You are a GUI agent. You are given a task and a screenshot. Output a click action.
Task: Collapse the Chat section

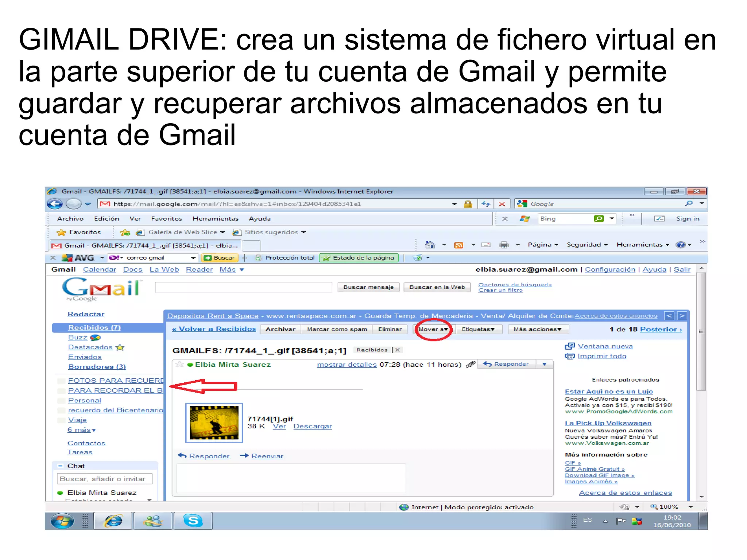[x=61, y=466]
